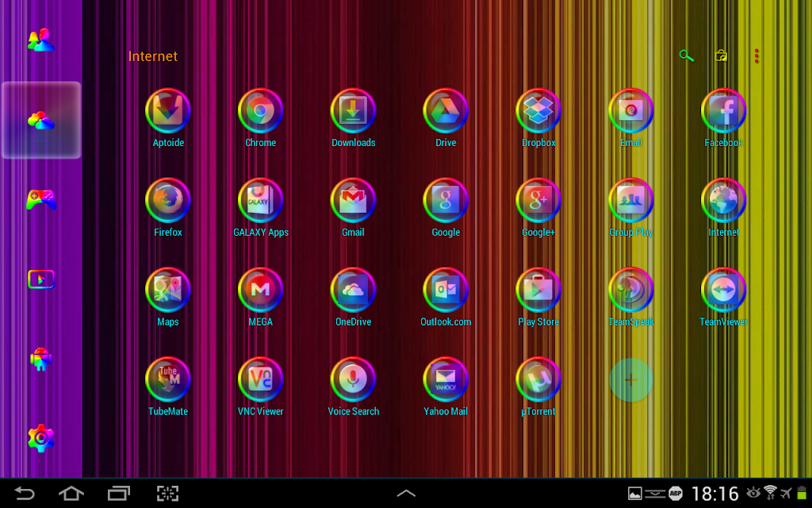Open the image notification in status bar
Image resolution: width=812 pixels, height=508 pixels.
coord(635,494)
